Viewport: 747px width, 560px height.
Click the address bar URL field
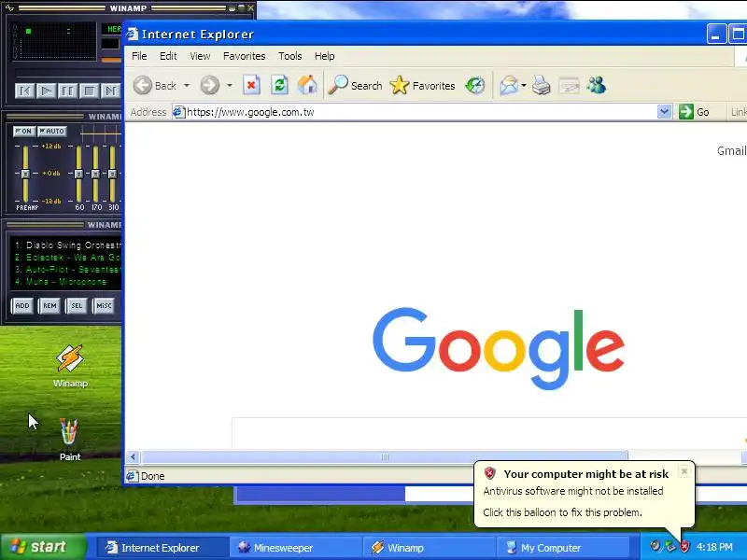click(x=415, y=112)
